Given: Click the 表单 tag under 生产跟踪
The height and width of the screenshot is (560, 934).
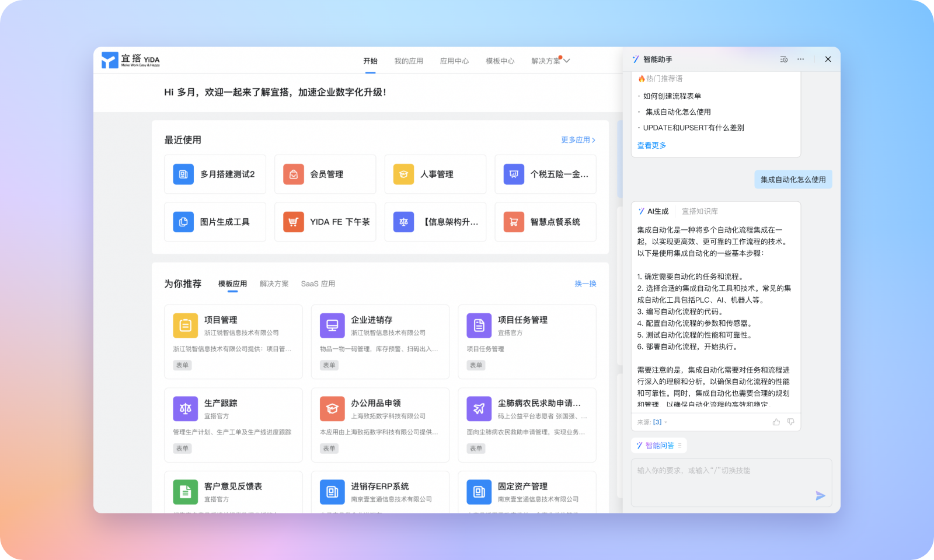Looking at the screenshot, I should [x=183, y=449].
